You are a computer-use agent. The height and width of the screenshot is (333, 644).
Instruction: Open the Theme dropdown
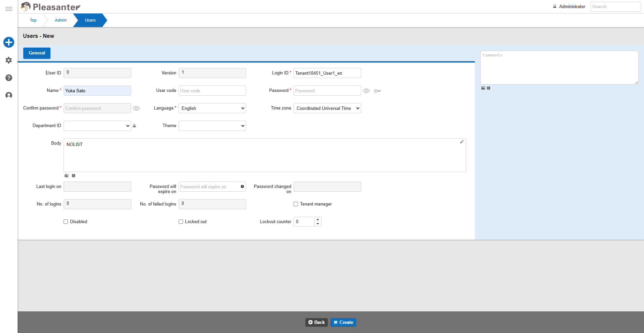pyautogui.click(x=212, y=126)
